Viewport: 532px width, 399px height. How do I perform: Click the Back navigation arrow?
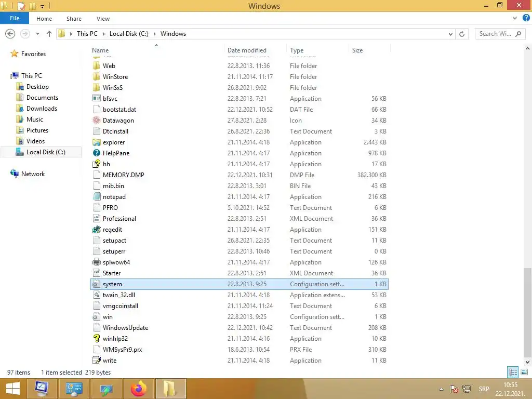coord(10,34)
